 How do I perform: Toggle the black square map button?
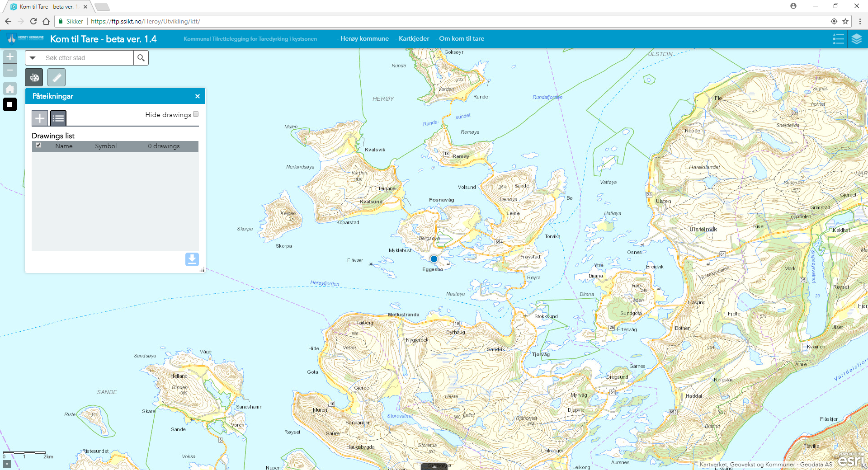[x=10, y=104]
